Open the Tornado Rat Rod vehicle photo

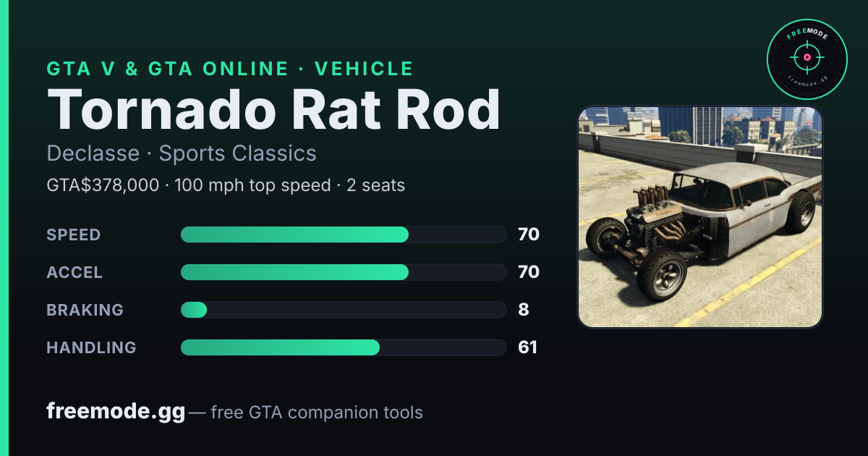click(700, 217)
